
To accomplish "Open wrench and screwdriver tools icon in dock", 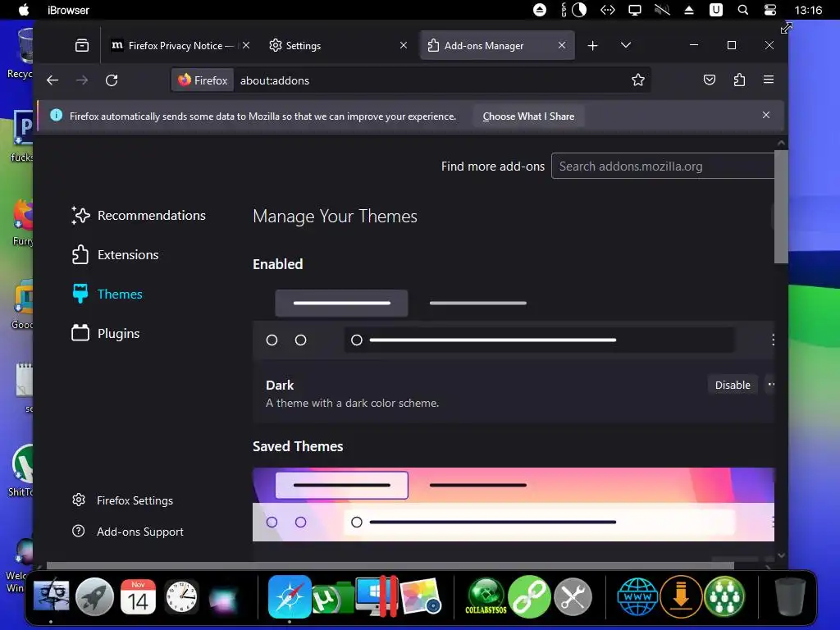I will [x=573, y=596].
